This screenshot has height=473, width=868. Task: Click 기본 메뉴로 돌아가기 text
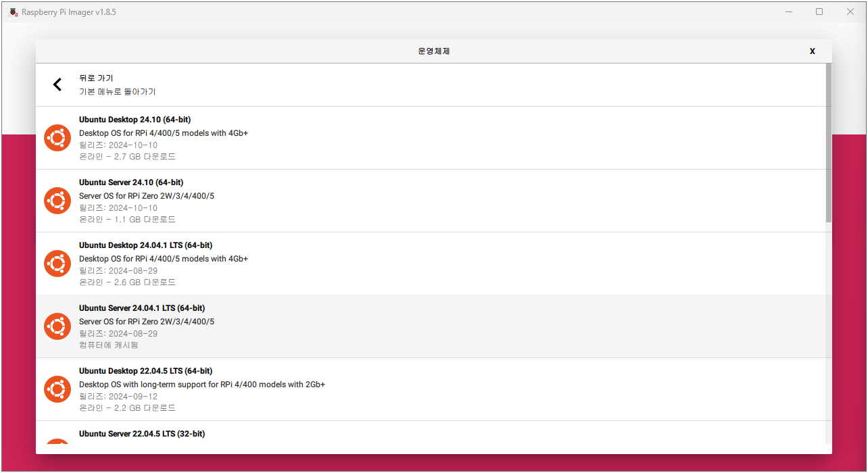tap(118, 92)
